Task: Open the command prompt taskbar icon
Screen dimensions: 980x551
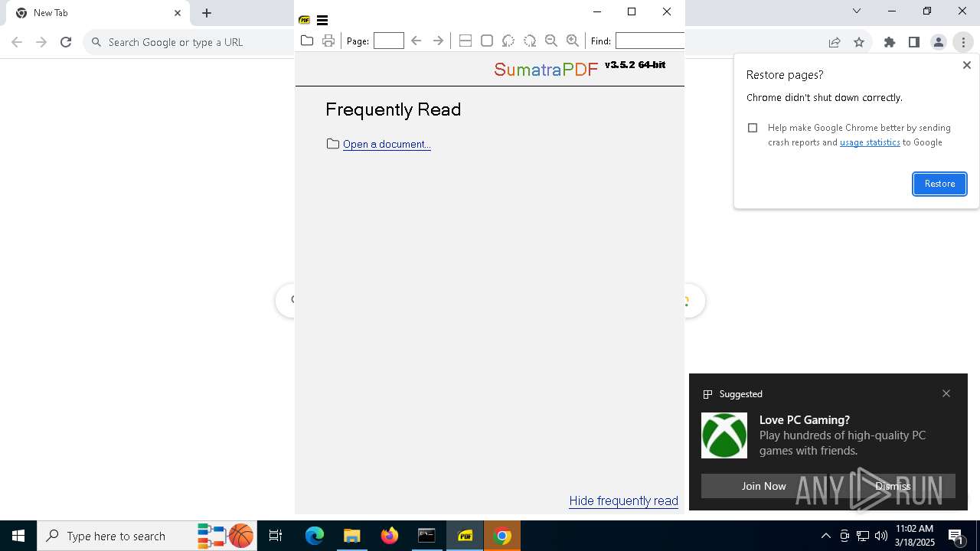Action: pos(426,536)
